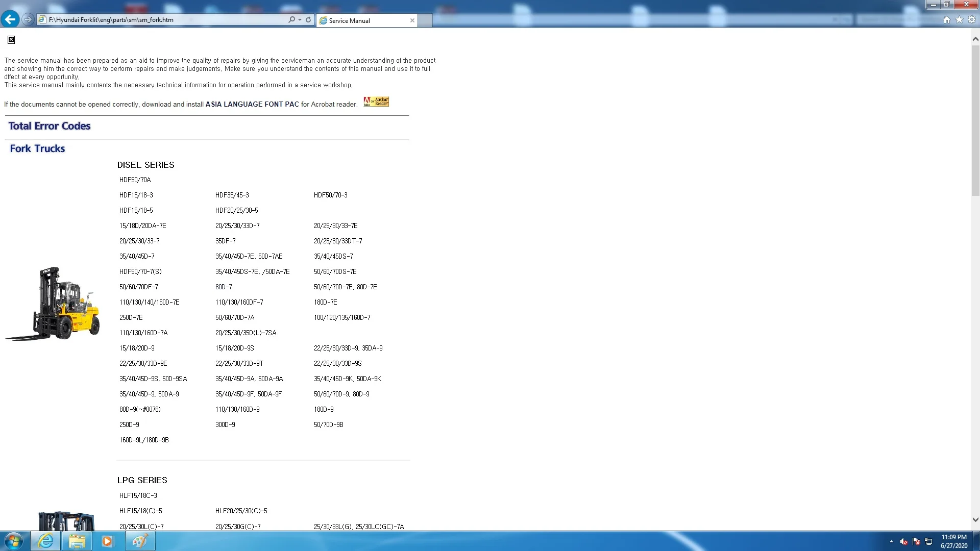The width and height of the screenshot is (980, 551).
Task: Open browser Tools gear icon
Action: point(972,19)
